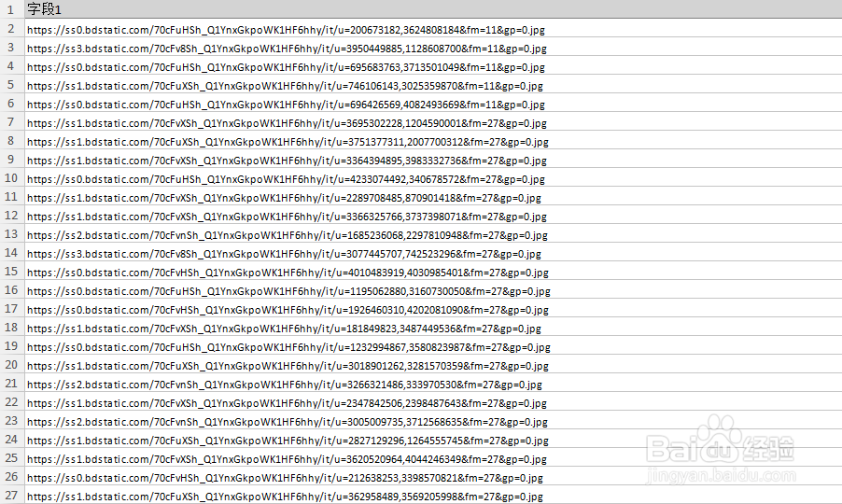Select the URL cell containing u=4010483919

coord(433,271)
